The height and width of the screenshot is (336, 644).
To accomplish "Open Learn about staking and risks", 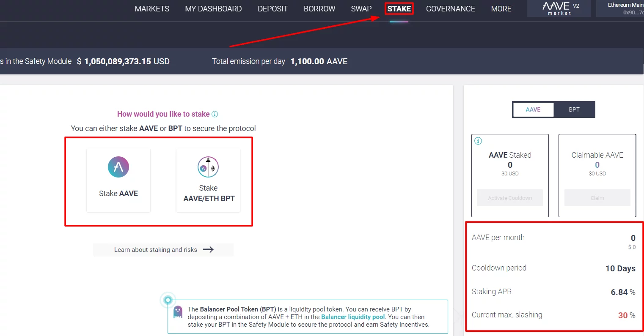I will 163,250.
